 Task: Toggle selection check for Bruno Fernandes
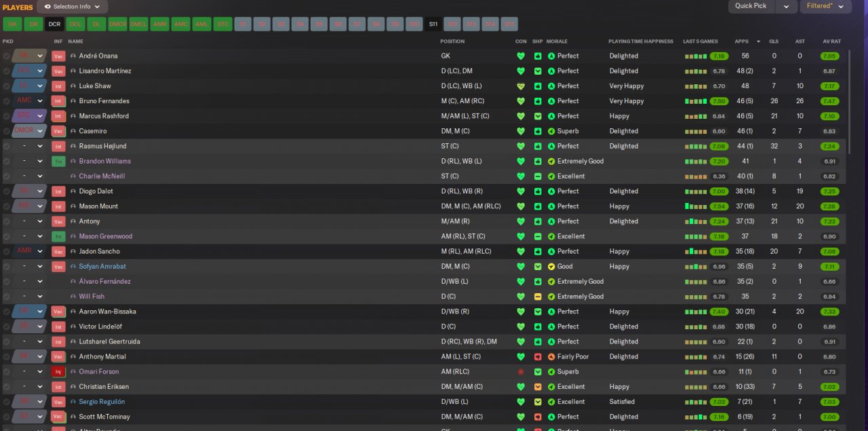(x=7, y=101)
